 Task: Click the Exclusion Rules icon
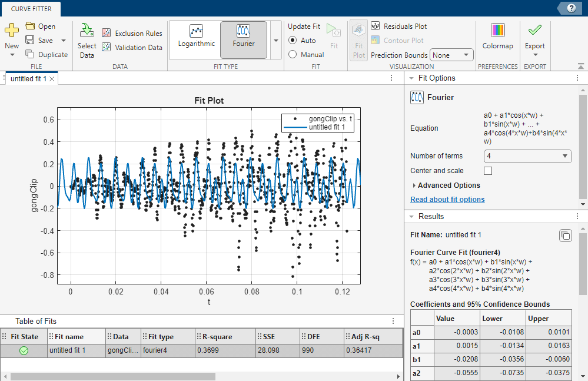coord(106,34)
